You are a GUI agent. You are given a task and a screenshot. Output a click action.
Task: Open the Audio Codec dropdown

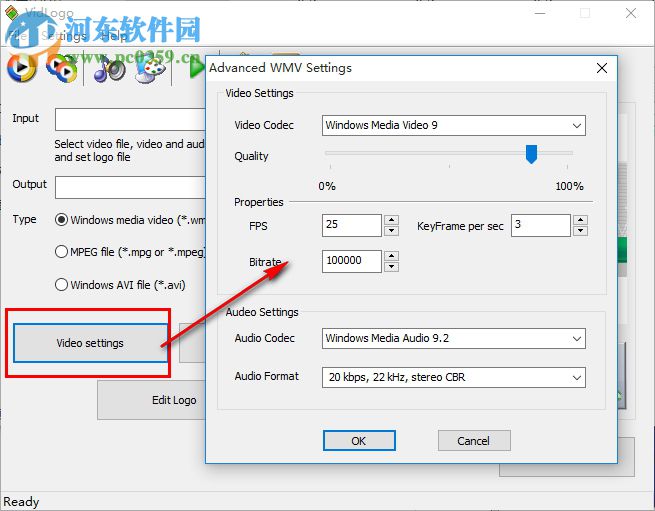pos(454,338)
